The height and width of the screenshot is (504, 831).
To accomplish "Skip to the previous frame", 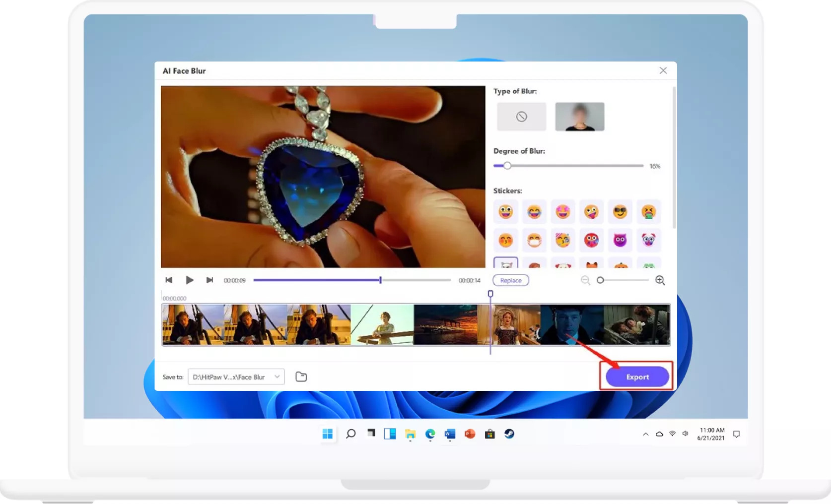I will click(x=169, y=280).
